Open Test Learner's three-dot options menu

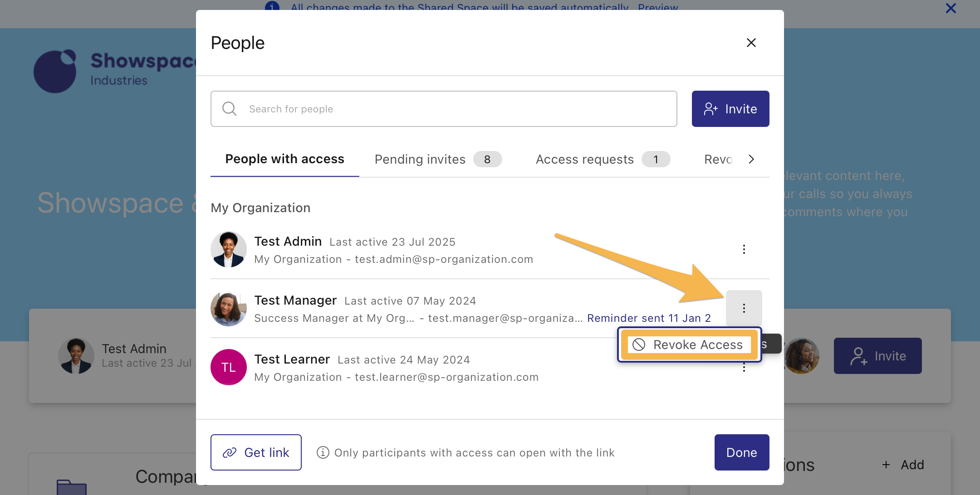[744, 368]
